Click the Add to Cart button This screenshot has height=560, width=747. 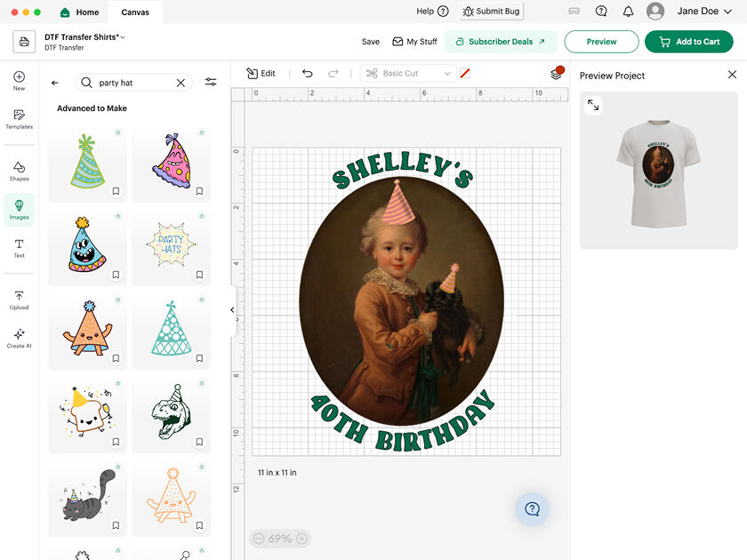[689, 42]
